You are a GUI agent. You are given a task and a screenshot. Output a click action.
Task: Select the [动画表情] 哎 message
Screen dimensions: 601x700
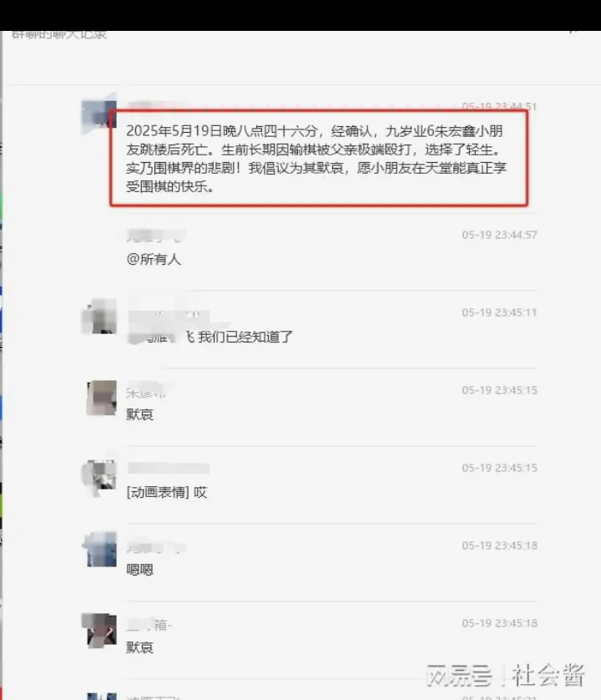click(167, 492)
